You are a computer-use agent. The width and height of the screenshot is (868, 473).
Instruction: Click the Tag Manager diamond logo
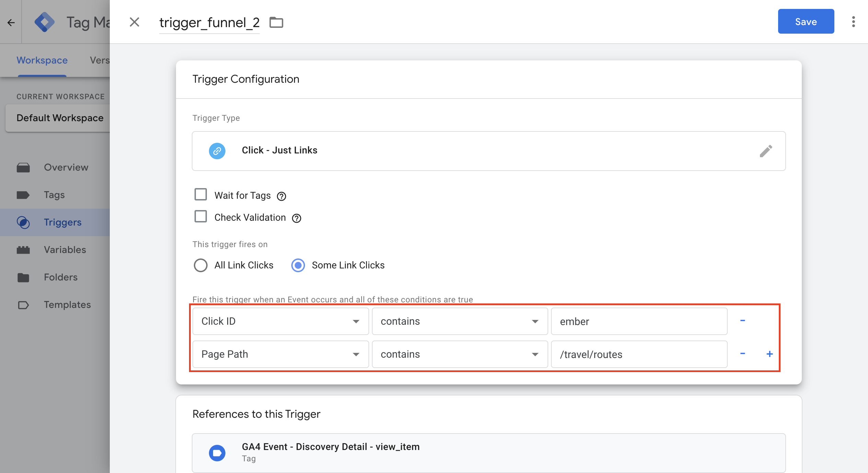click(45, 22)
